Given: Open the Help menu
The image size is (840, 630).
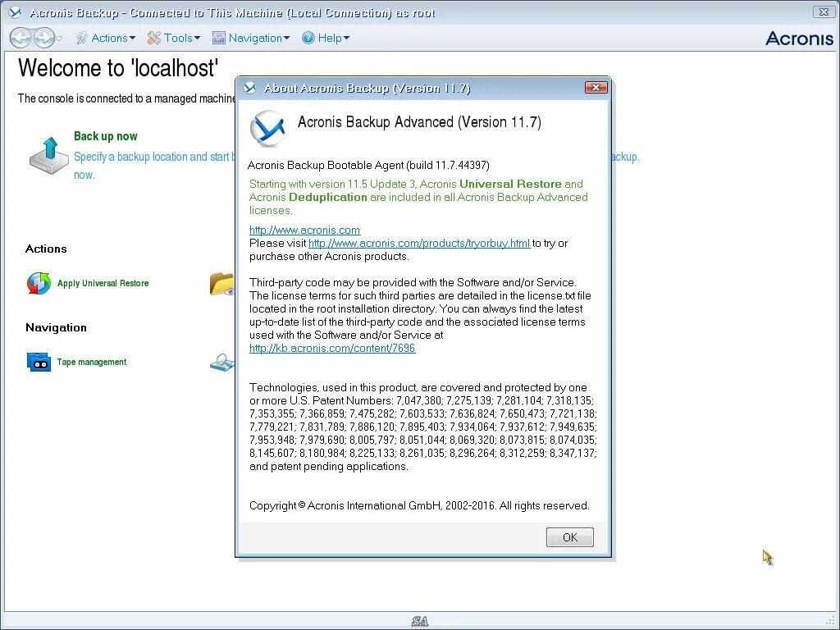Looking at the screenshot, I should pyautogui.click(x=333, y=38).
